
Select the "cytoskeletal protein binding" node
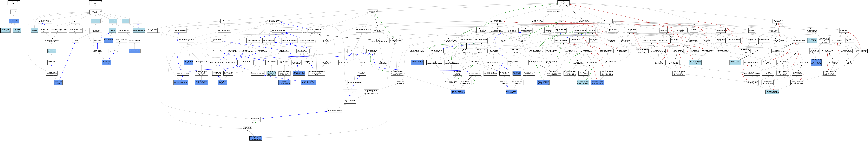(5, 30)
